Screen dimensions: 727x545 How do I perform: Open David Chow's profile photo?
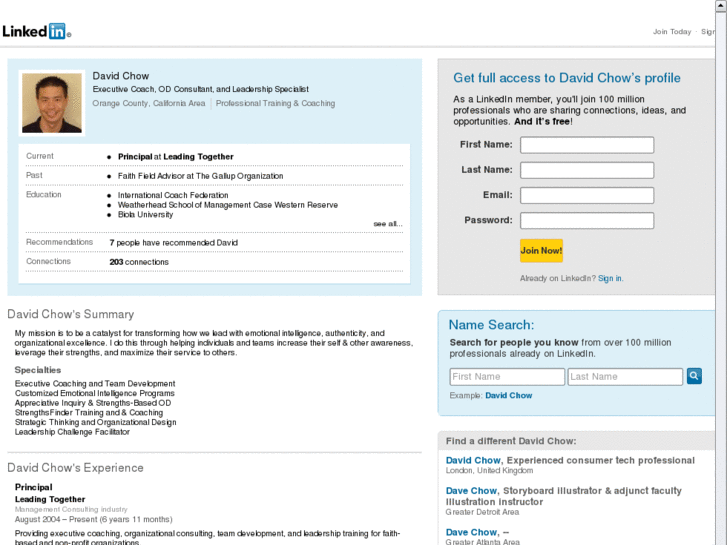52,103
